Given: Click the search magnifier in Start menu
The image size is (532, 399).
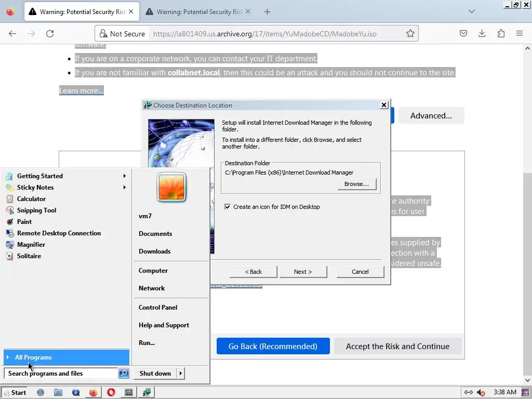Looking at the screenshot, I should [x=124, y=373].
